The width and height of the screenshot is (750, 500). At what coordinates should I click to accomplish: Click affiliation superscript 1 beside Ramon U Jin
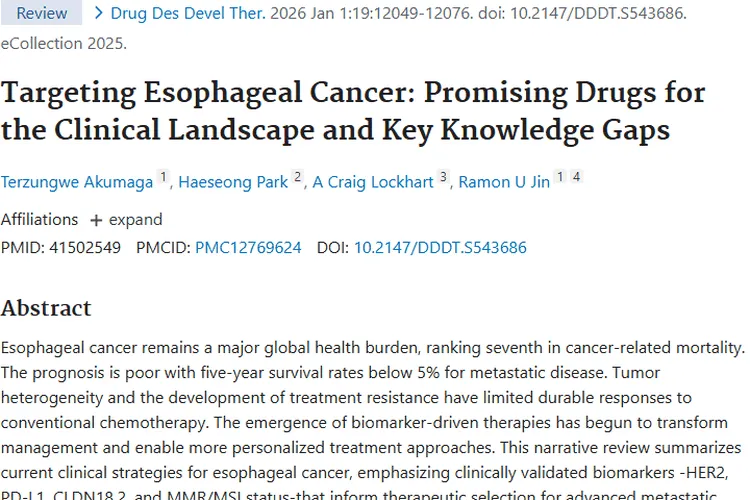(x=560, y=178)
